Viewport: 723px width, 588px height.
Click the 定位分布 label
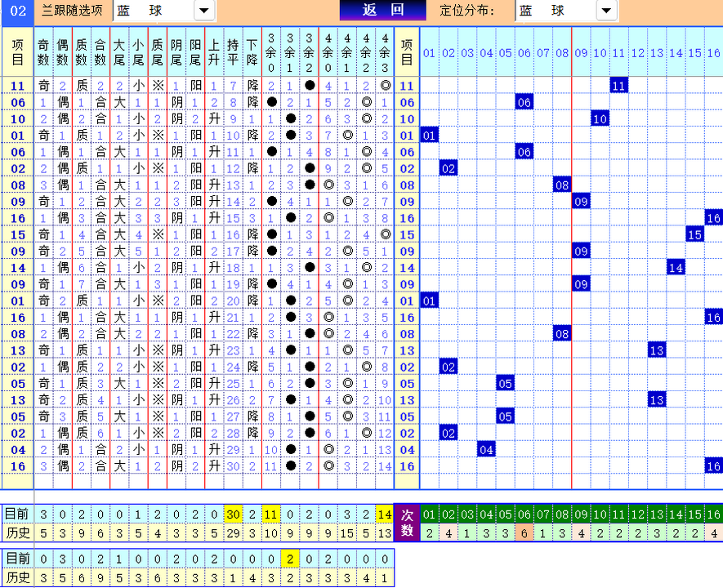coord(467,10)
